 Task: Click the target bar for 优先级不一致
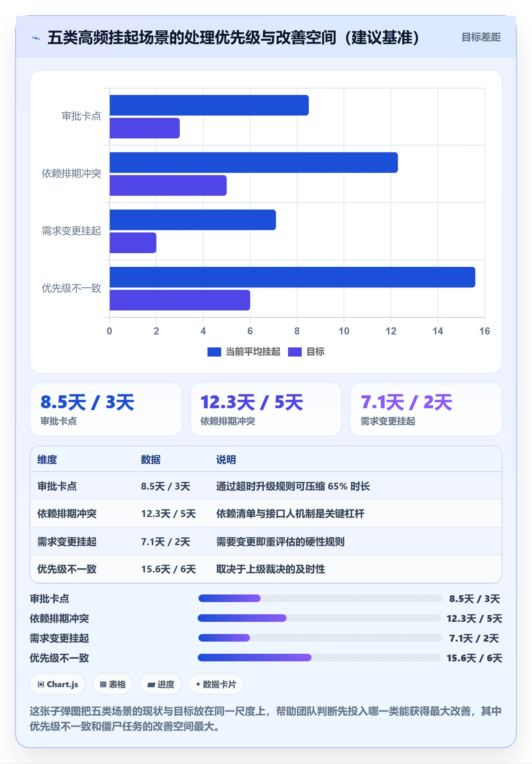(x=180, y=300)
